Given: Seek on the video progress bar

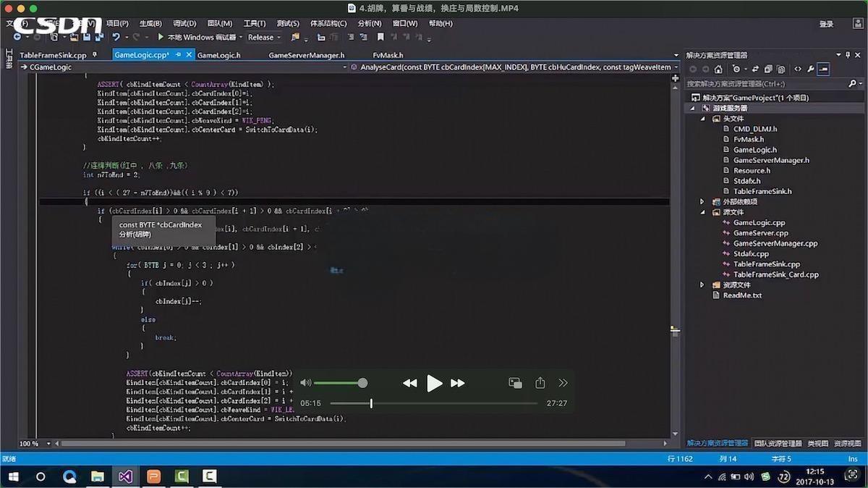Looking at the screenshot, I should (x=434, y=403).
